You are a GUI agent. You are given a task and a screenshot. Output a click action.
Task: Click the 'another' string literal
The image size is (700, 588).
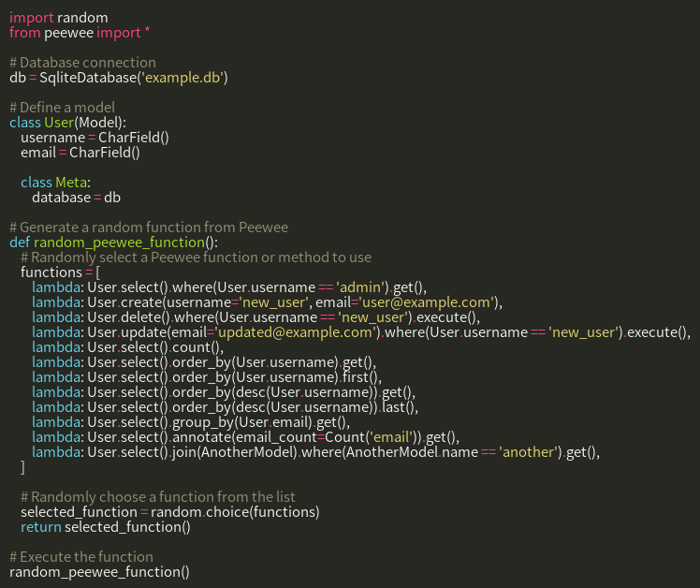pos(528,452)
